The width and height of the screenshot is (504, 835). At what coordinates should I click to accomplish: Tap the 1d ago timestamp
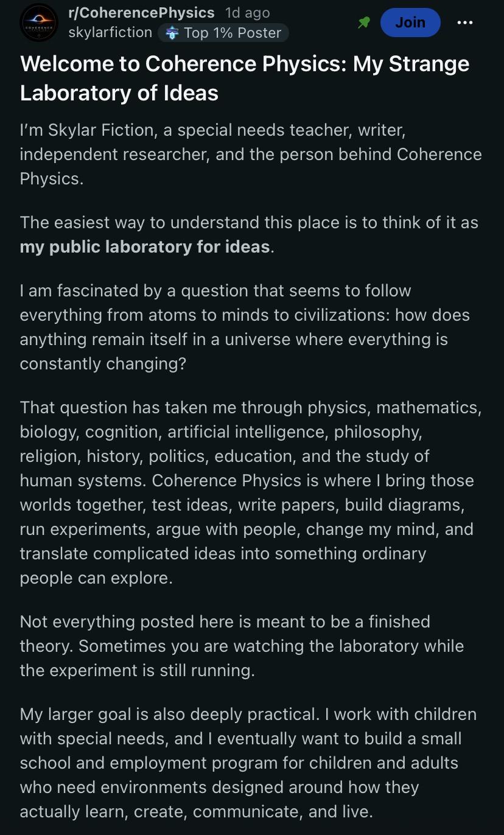click(x=247, y=13)
